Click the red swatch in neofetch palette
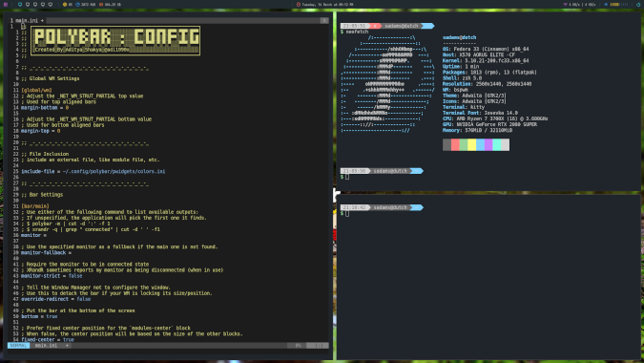The width and height of the screenshot is (644, 363). tap(455, 144)
